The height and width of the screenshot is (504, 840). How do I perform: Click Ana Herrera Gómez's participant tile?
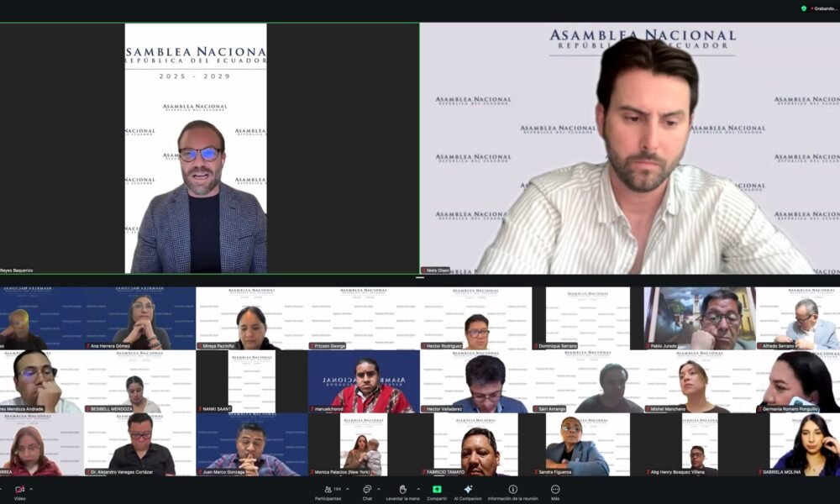point(139,318)
